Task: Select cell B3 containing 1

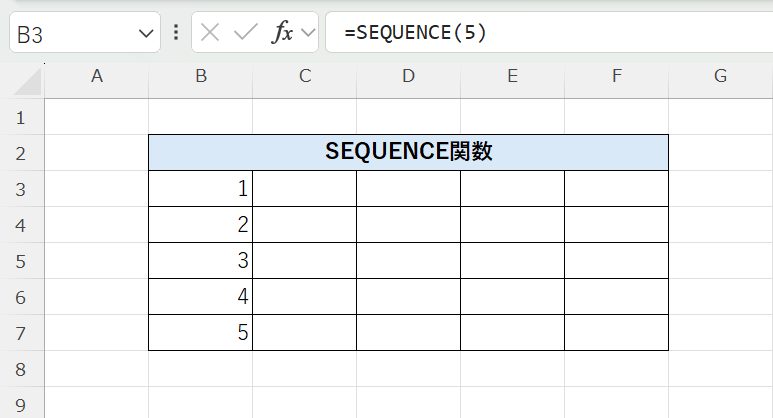Action: pos(201,189)
